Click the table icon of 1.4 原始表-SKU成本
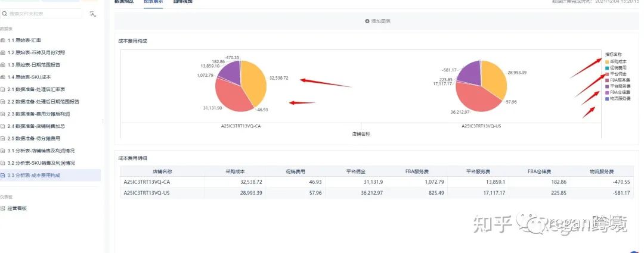The height and width of the screenshot is (253, 644). [3, 77]
